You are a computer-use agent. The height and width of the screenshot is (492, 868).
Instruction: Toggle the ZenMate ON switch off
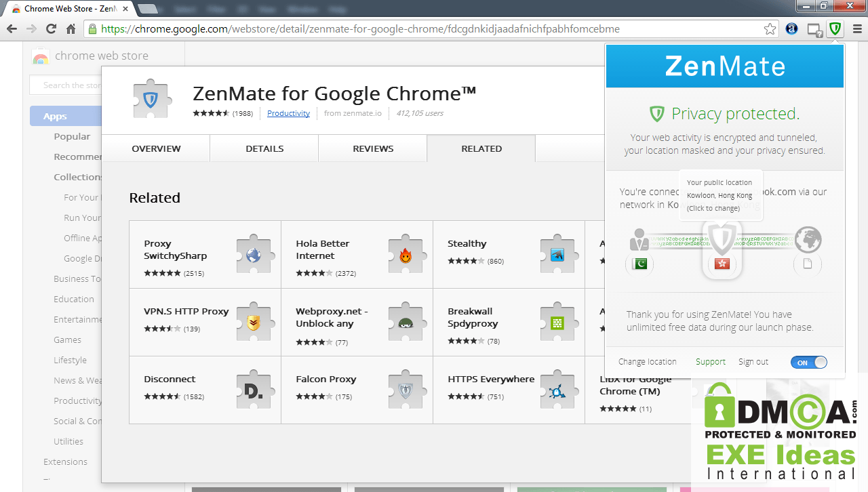(809, 363)
